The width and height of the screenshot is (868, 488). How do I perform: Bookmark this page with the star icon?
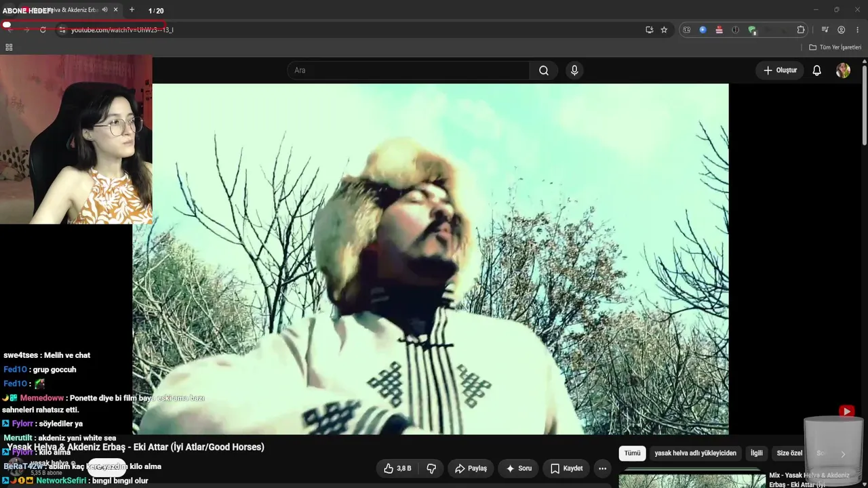coord(664,30)
